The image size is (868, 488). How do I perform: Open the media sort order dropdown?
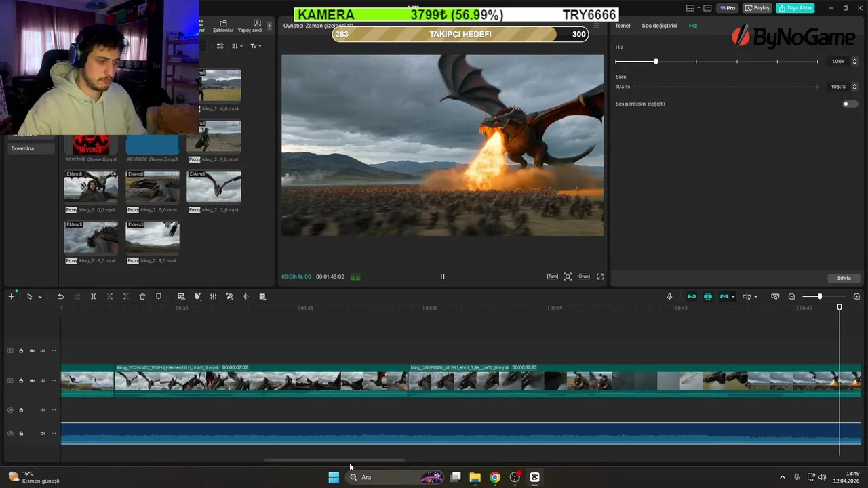pos(237,46)
